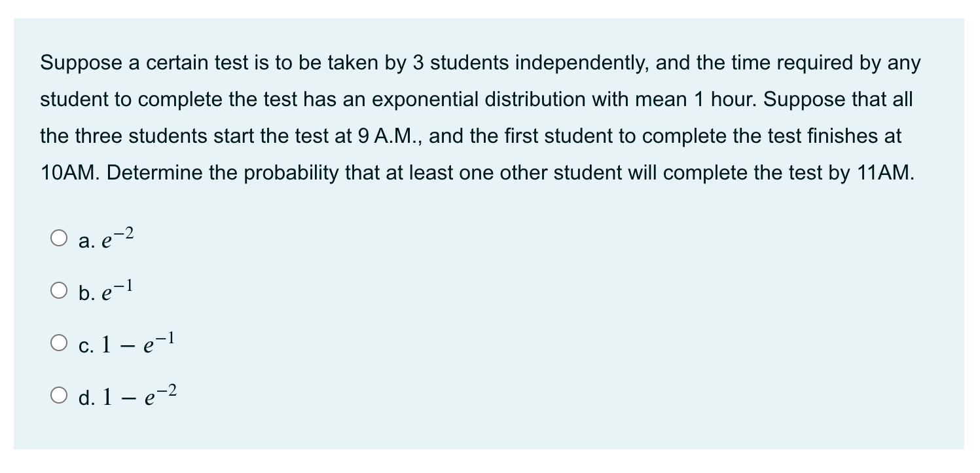Select radio button for option a

(59, 238)
